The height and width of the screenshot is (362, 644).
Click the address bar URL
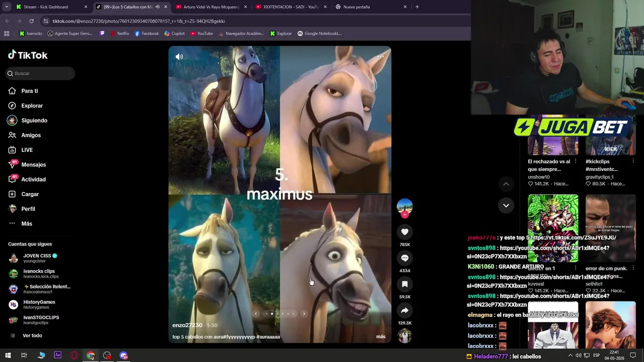pos(139,21)
